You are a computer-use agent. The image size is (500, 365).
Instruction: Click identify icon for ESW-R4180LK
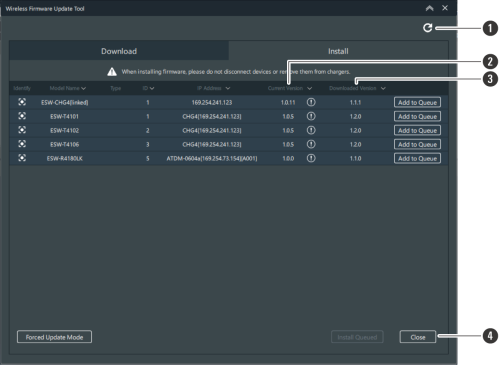22,158
